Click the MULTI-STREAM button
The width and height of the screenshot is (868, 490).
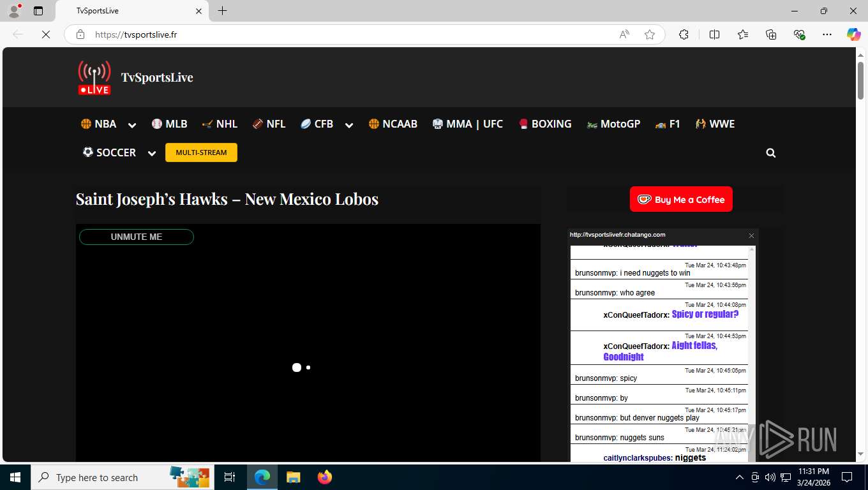[201, 152]
